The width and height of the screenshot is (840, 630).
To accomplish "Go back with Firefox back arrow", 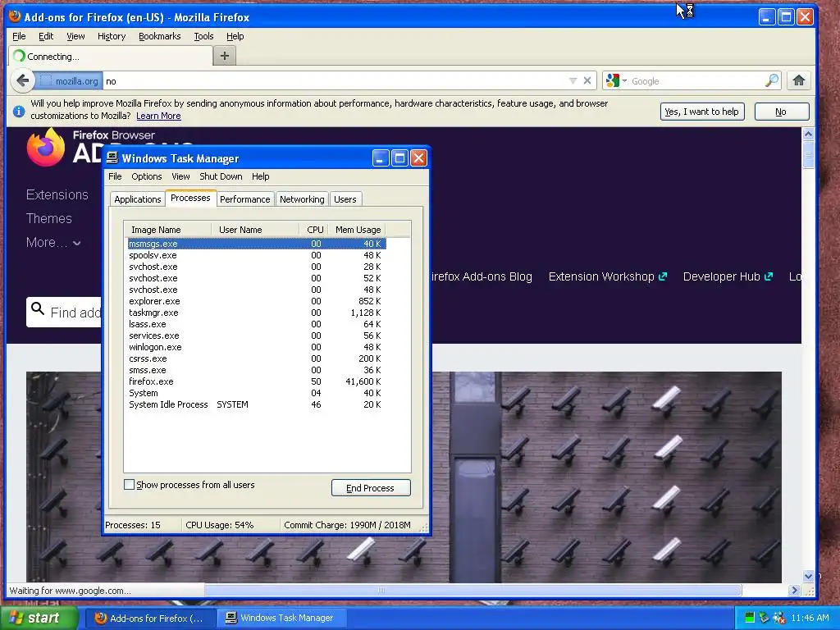I will click(22, 81).
